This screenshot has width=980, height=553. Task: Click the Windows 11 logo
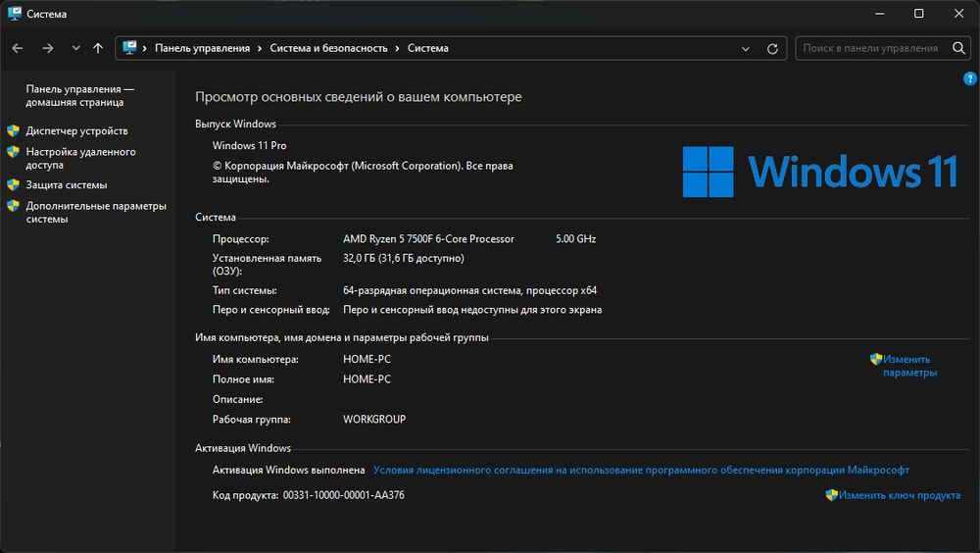[819, 172]
